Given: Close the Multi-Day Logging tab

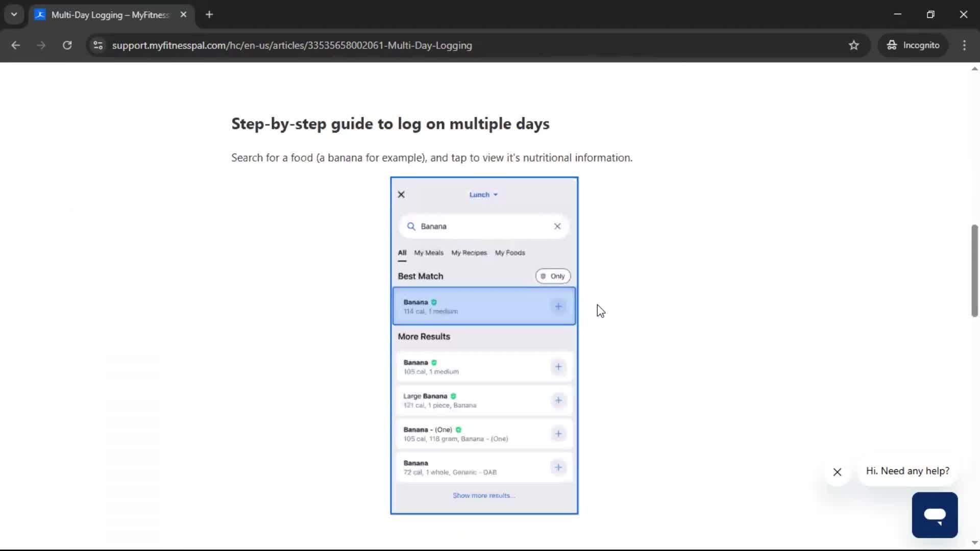Looking at the screenshot, I should pos(183,15).
